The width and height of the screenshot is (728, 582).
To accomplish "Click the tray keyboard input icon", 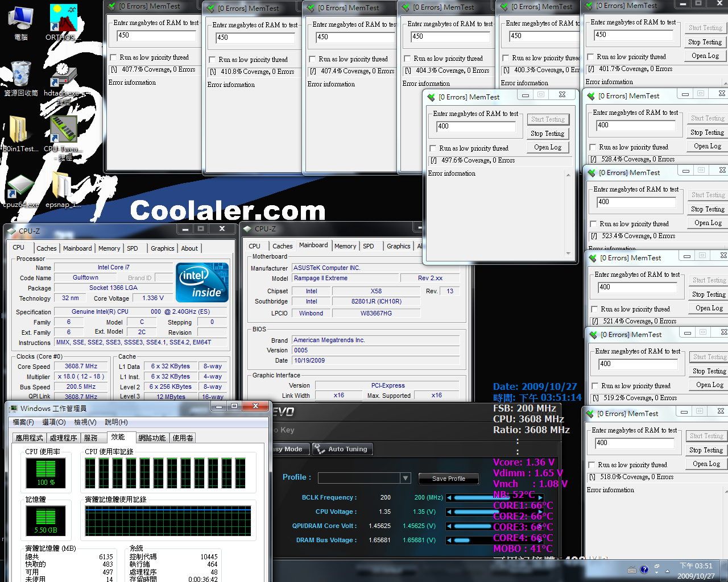I will (631, 569).
